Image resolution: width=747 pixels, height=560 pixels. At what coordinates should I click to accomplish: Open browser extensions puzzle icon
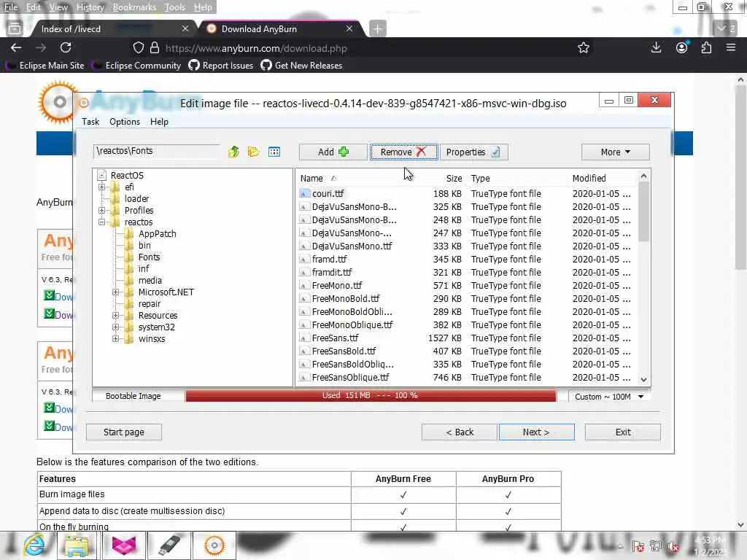(x=706, y=47)
